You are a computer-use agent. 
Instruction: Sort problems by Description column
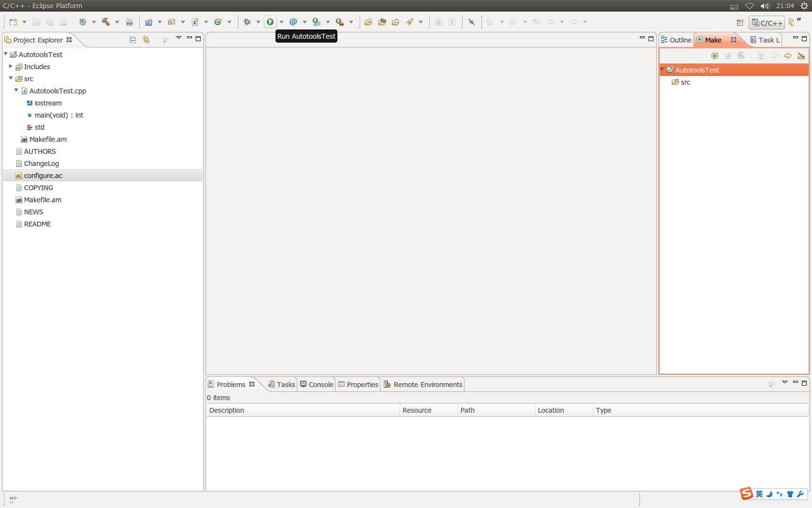point(303,410)
